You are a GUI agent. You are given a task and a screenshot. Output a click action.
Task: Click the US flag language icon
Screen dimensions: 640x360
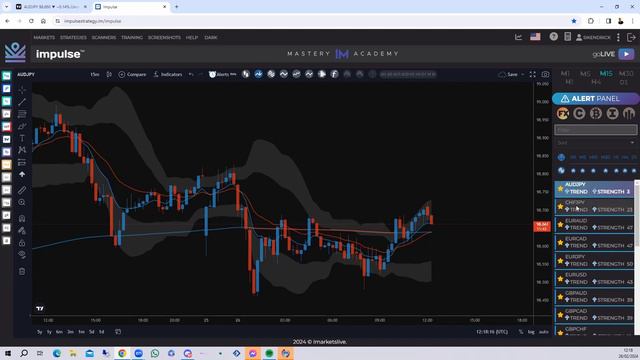pos(535,37)
